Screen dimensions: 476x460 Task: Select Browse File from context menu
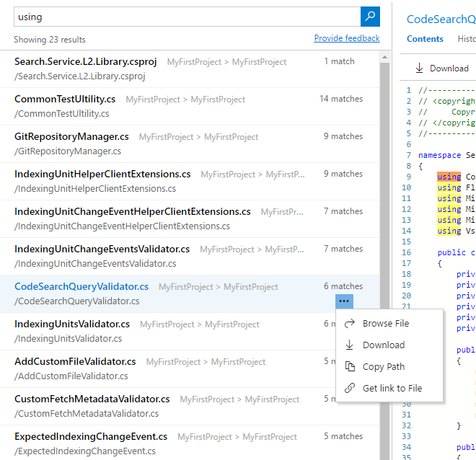[x=389, y=324]
